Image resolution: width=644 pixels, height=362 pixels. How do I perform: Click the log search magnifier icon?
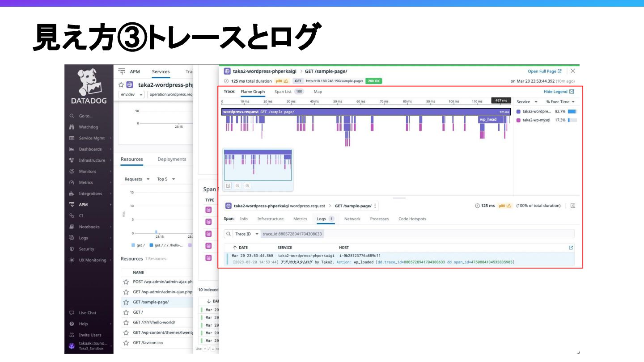[228, 234]
